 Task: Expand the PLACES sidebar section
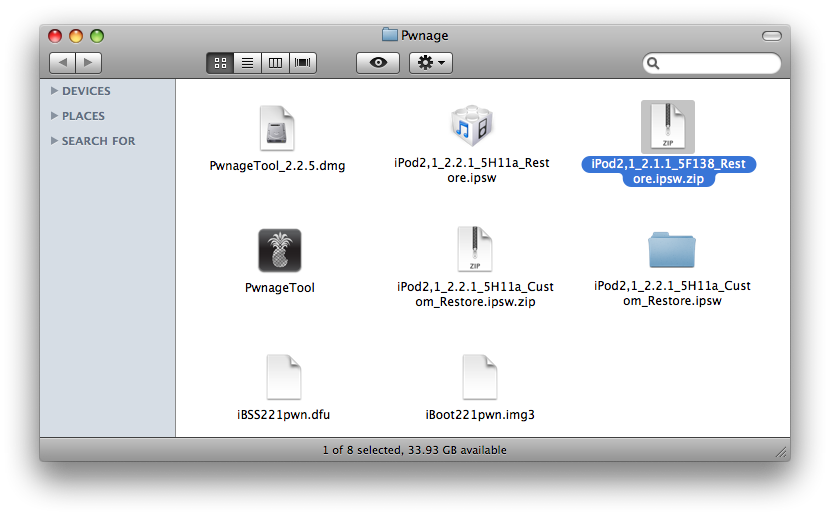point(54,116)
